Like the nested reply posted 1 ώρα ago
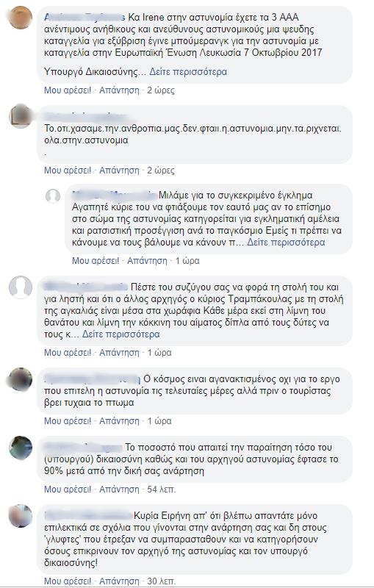The image size is (374, 588). (x=96, y=261)
